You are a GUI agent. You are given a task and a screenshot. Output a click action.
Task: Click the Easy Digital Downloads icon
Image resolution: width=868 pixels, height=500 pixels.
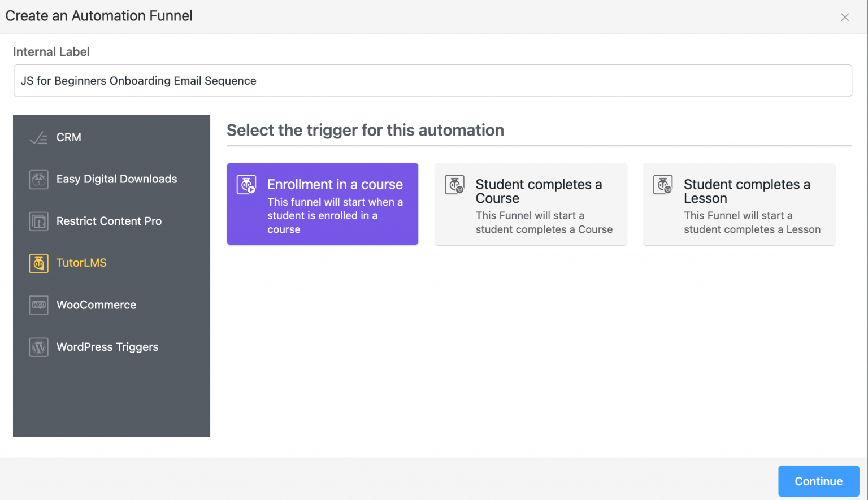[38, 179]
